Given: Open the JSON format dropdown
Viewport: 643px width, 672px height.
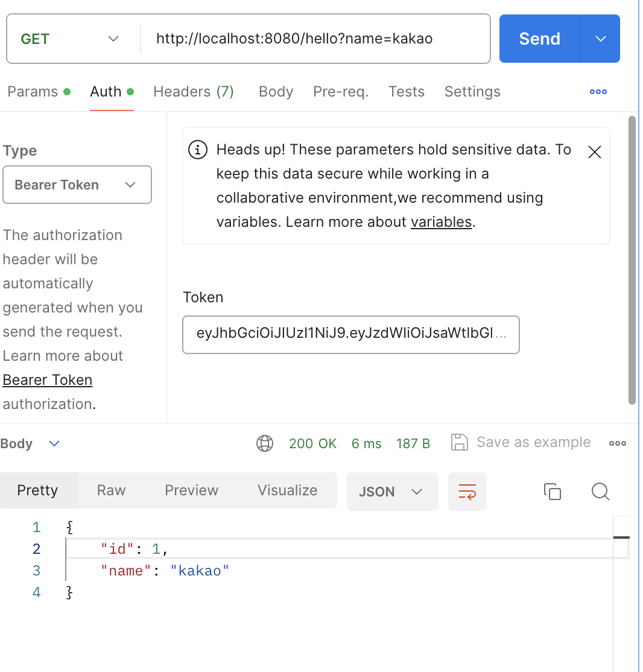Looking at the screenshot, I should pyautogui.click(x=392, y=492).
